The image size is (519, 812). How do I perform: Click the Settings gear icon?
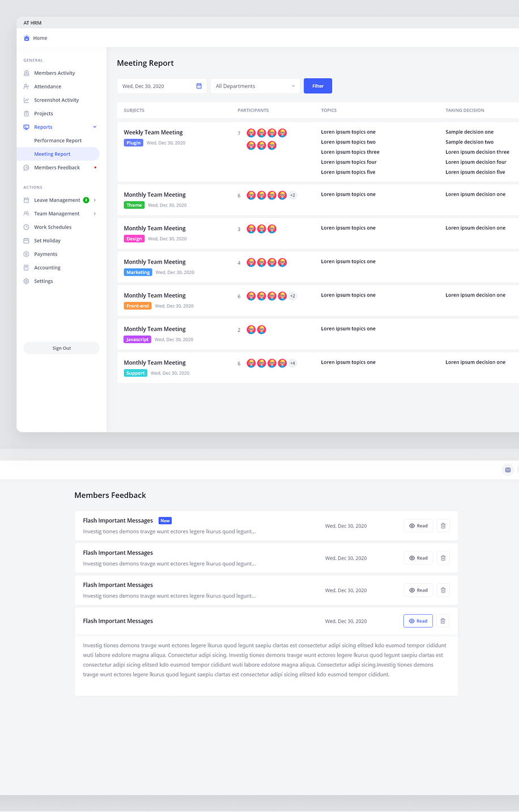pyautogui.click(x=26, y=281)
